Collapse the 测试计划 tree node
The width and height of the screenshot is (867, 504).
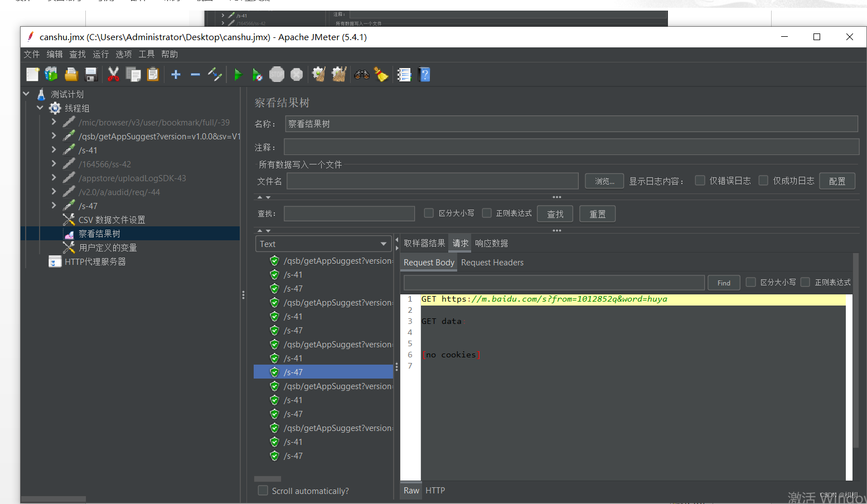click(x=26, y=94)
